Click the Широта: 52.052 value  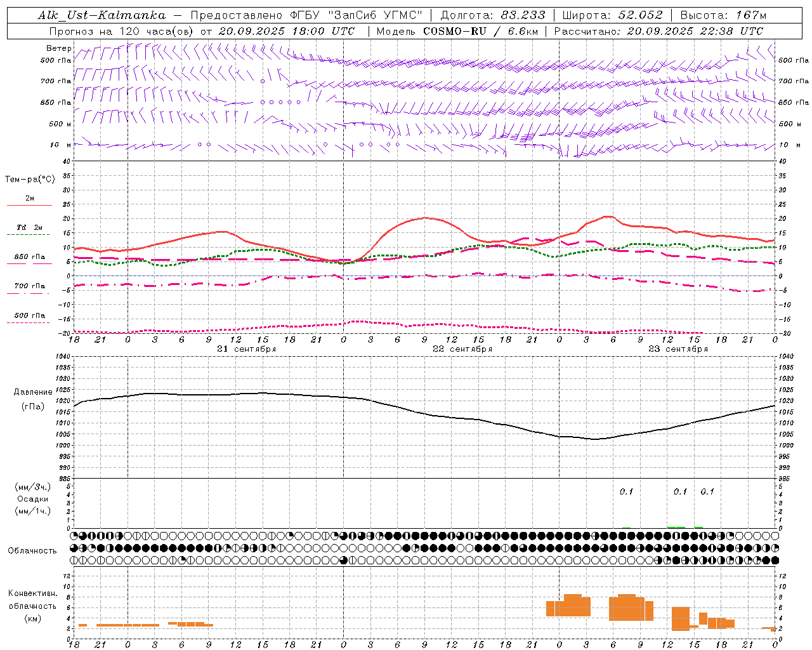coord(613,15)
